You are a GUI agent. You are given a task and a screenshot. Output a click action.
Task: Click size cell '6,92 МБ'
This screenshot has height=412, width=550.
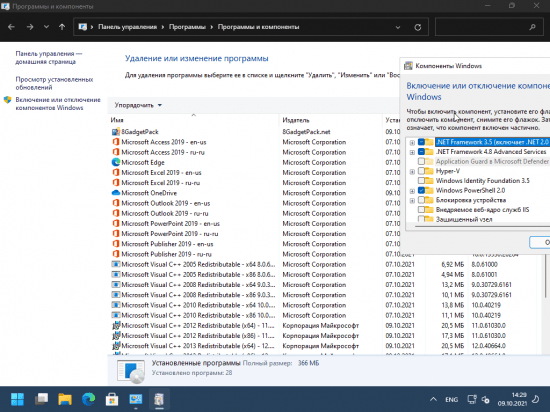click(x=452, y=264)
